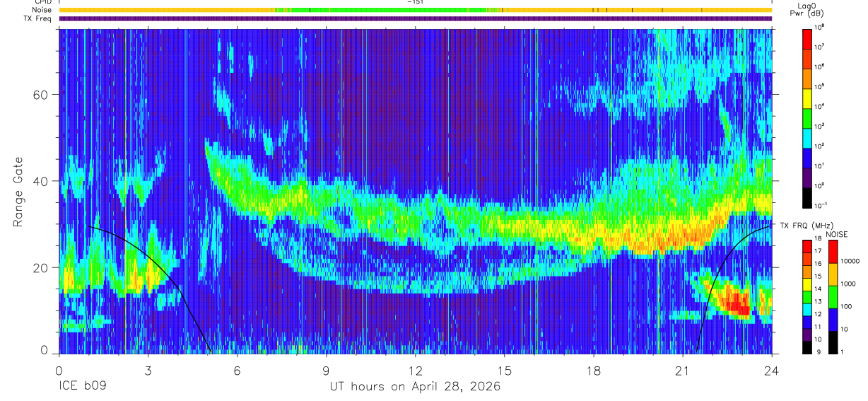
Task: Click the UT hours tick label 6
Action: point(237,371)
